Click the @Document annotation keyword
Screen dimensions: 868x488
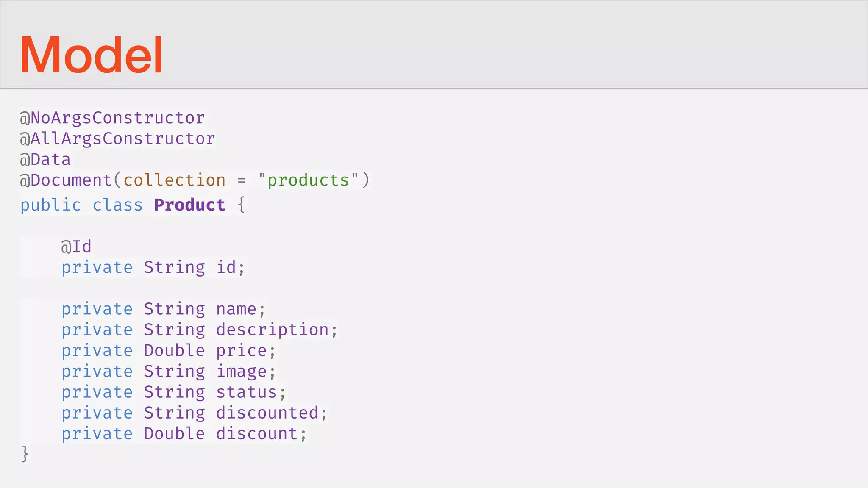[66, 180]
